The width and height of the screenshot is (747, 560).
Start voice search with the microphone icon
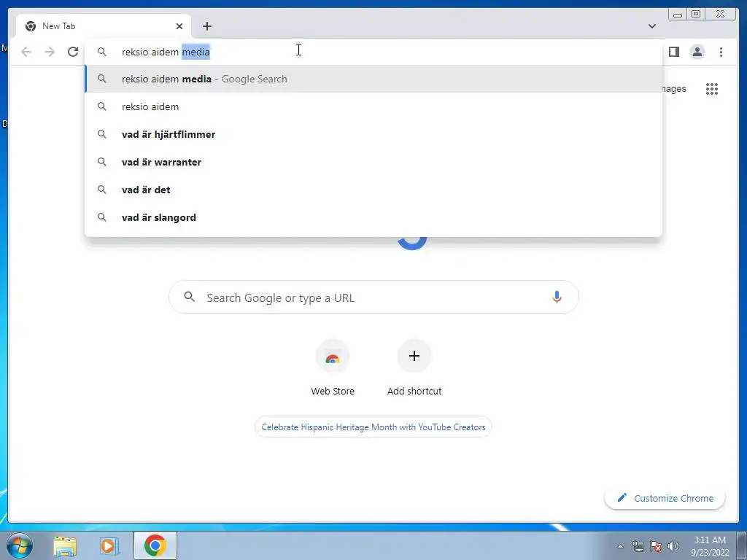click(x=557, y=297)
